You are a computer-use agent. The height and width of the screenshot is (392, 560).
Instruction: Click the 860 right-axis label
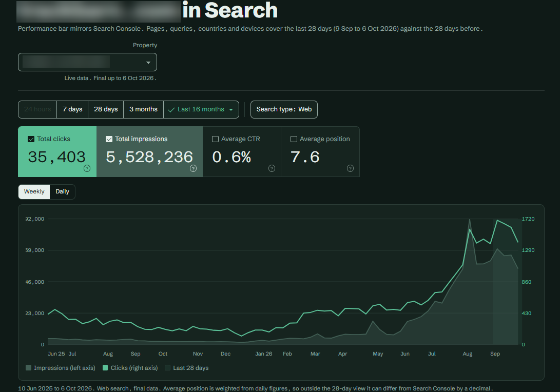[x=527, y=282]
